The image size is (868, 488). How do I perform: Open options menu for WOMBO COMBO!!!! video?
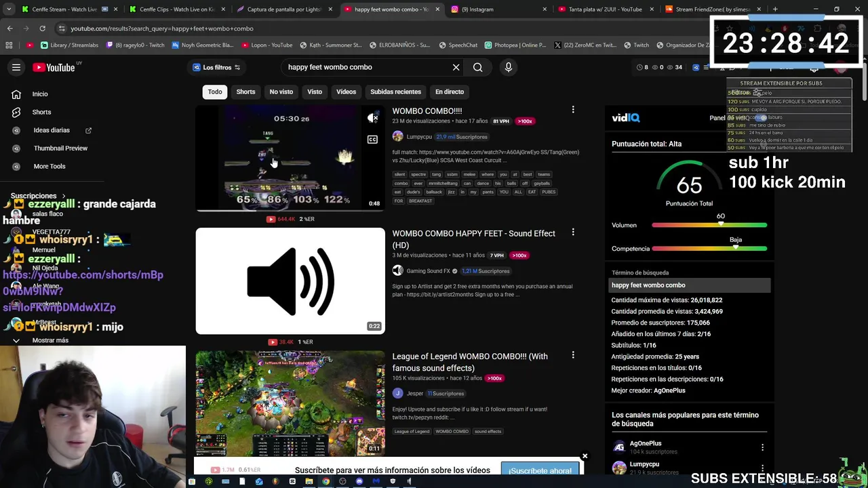pyautogui.click(x=573, y=110)
